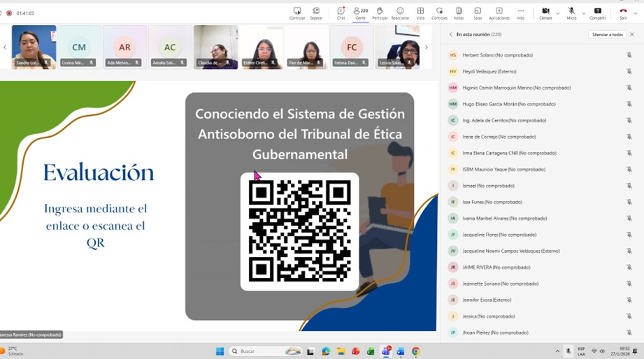The height and width of the screenshot is (359, 644).
Task: Toggle the Micro microphone mute
Action: tap(571, 13)
